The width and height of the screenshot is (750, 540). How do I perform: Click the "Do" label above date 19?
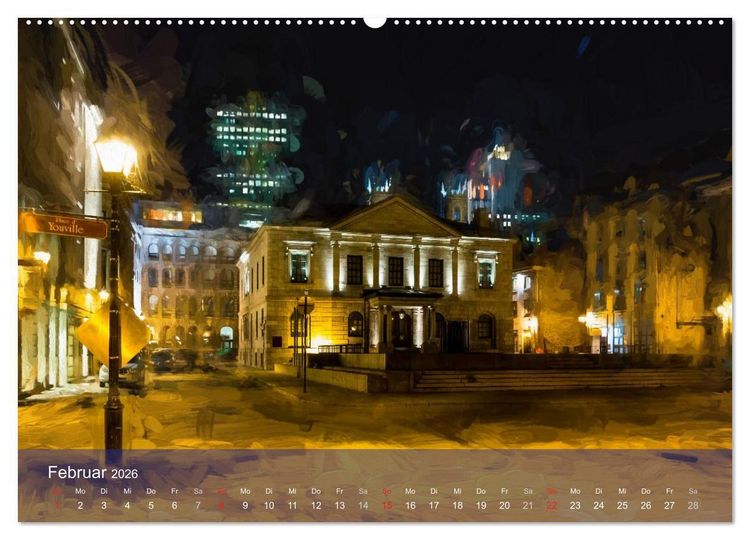coord(481,491)
